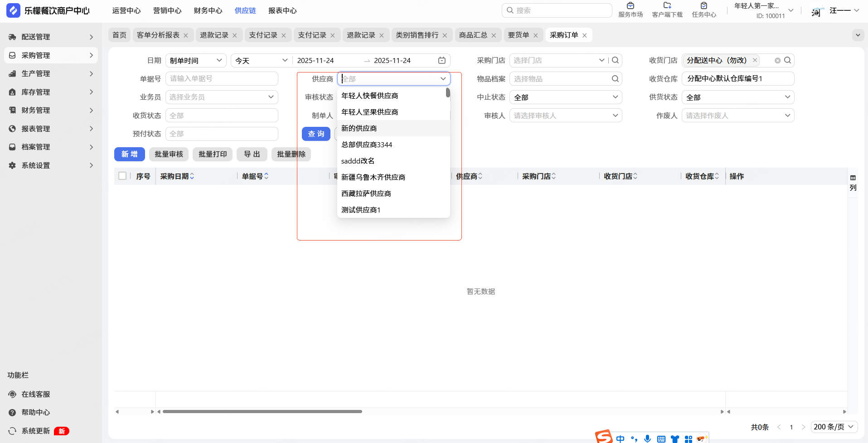This screenshot has height=443, width=868.
Task: Click the calendar icon in date range
Action: coord(441,61)
